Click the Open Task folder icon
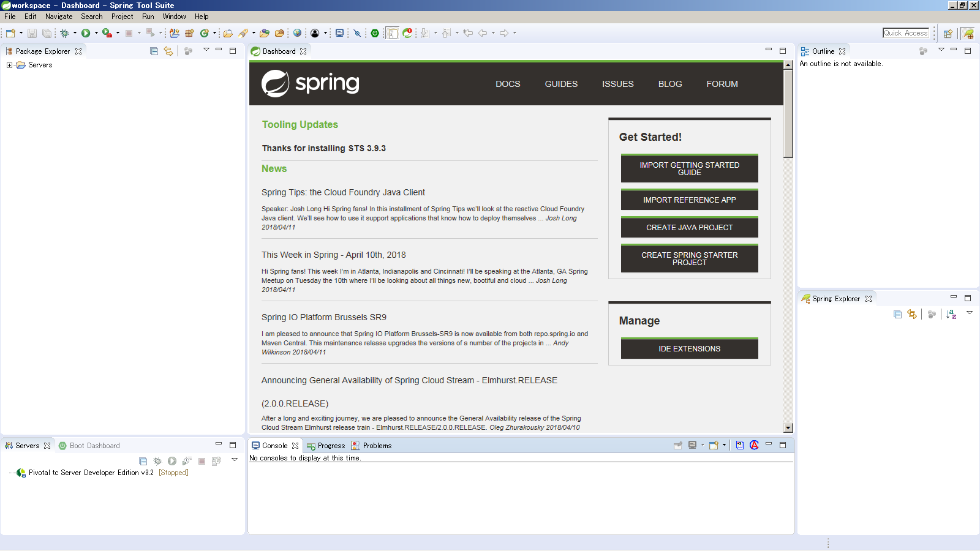 [228, 33]
